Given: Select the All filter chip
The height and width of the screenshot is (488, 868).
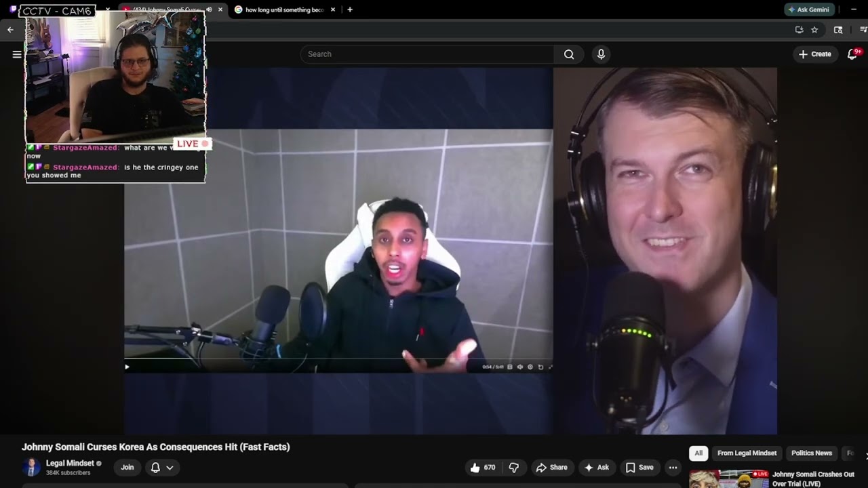Looking at the screenshot, I should pos(698,453).
